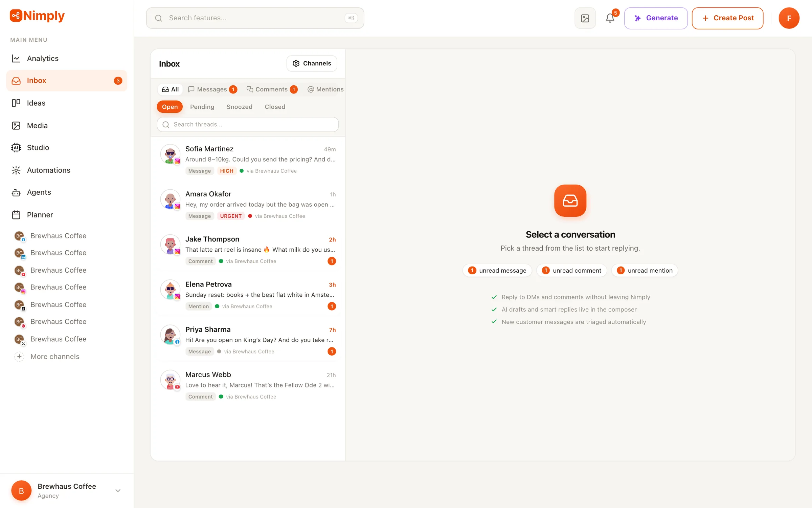
Task: Filter threads by Snoozed status
Action: click(x=239, y=107)
